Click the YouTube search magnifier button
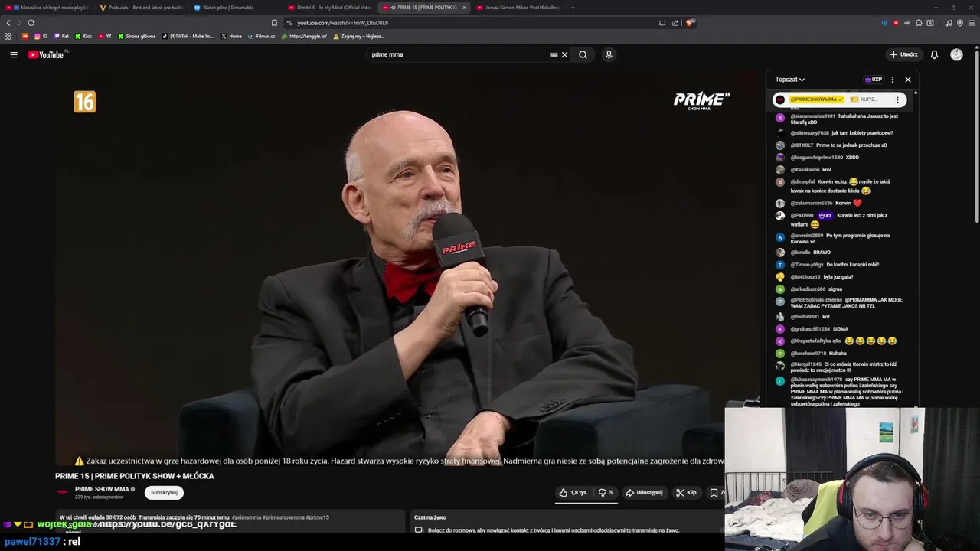Image resolution: width=980 pixels, height=551 pixels. [583, 54]
